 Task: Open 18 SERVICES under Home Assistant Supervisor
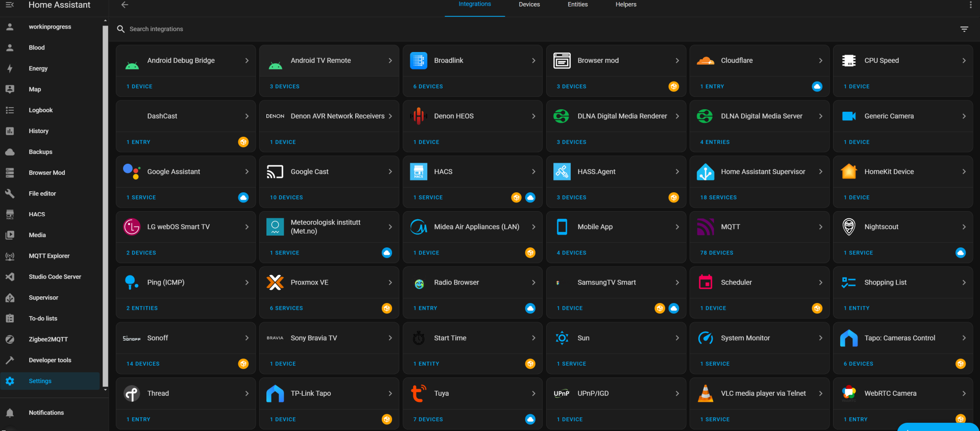pyautogui.click(x=719, y=197)
